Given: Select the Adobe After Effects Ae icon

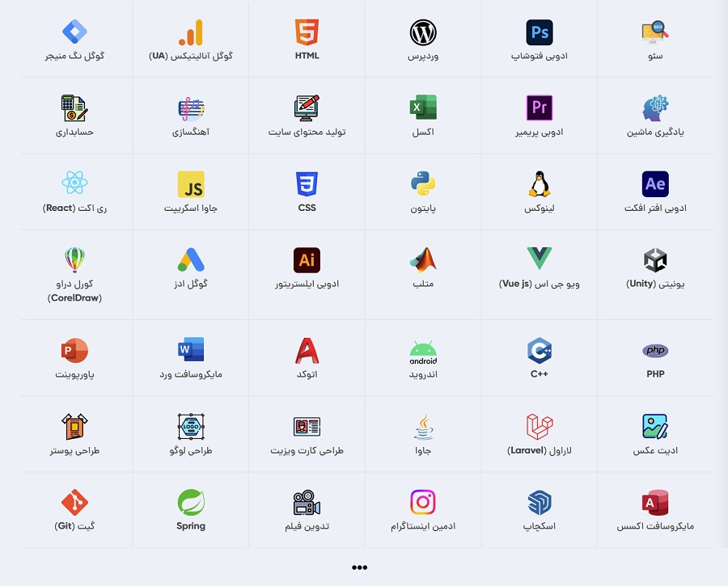Looking at the screenshot, I should click(655, 183).
